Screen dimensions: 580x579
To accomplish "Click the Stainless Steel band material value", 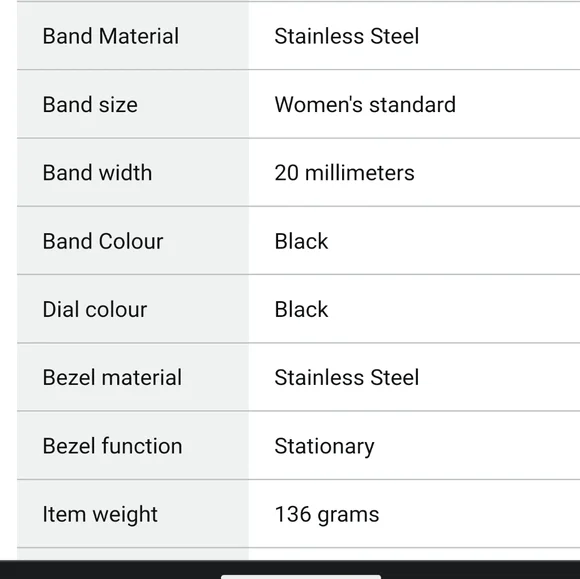I will [347, 36].
